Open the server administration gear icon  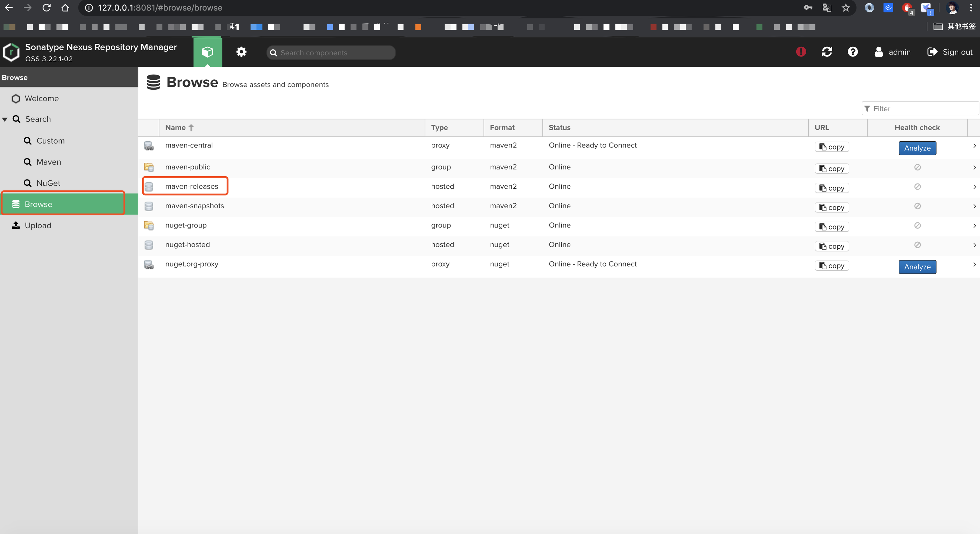coord(241,52)
